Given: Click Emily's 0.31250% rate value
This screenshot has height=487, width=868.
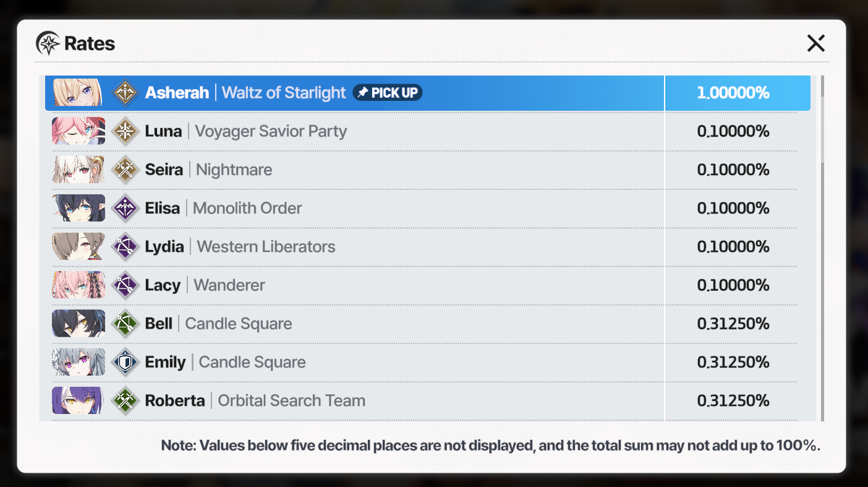Looking at the screenshot, I should point(733,361).
